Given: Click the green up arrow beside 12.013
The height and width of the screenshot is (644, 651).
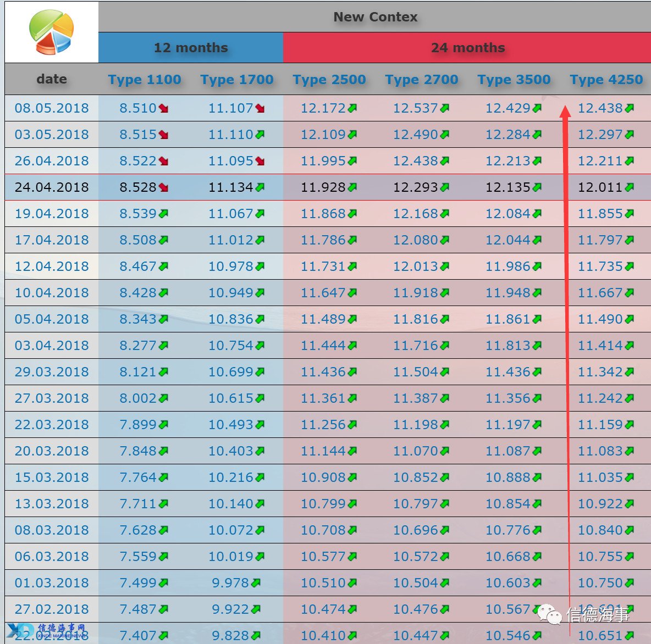Looking at the screenshot, I should 445,267.
